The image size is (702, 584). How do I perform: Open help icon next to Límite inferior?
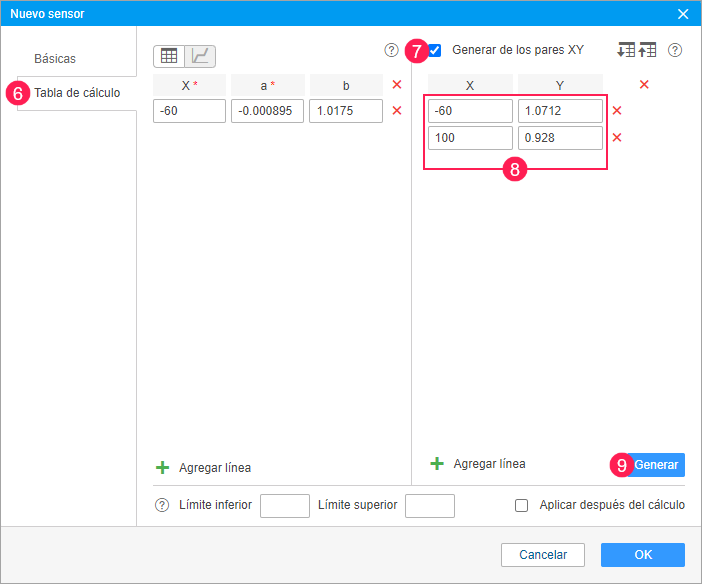click(162, 505)
